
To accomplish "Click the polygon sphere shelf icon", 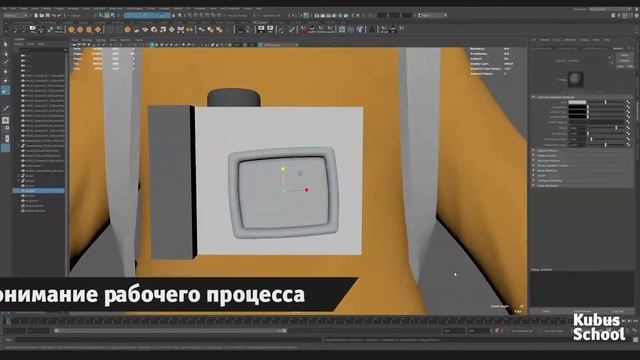I will [x=71, y=29].
